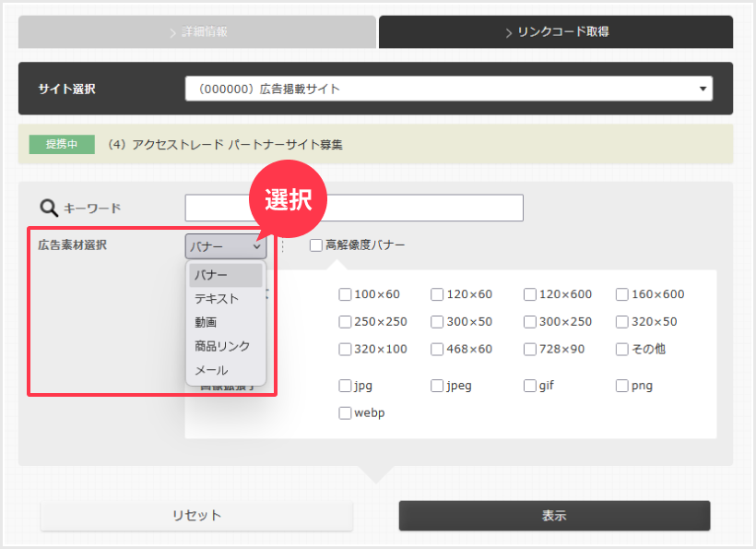Check the 468×60 size checkbox
The width and height of the screenshot is (756, 549).
pos(437,350)
